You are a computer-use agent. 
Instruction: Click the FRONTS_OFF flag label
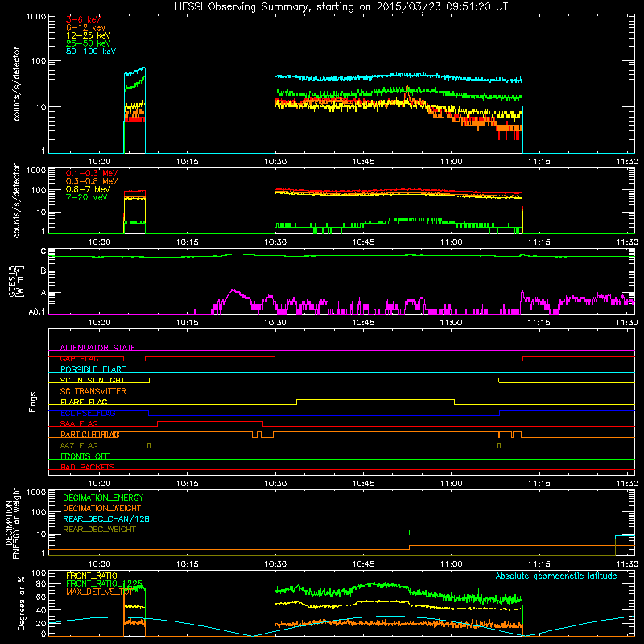pos(85,456)
